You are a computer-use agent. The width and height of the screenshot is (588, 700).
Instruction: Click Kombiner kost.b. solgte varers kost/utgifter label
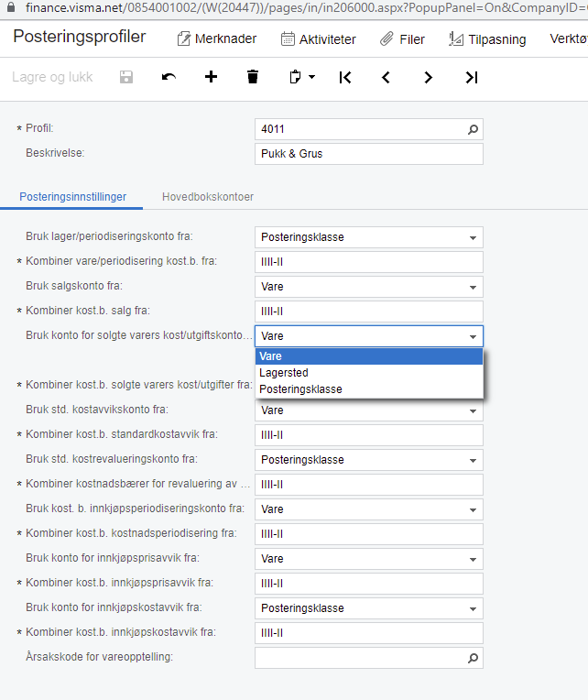tap(138, 385)
